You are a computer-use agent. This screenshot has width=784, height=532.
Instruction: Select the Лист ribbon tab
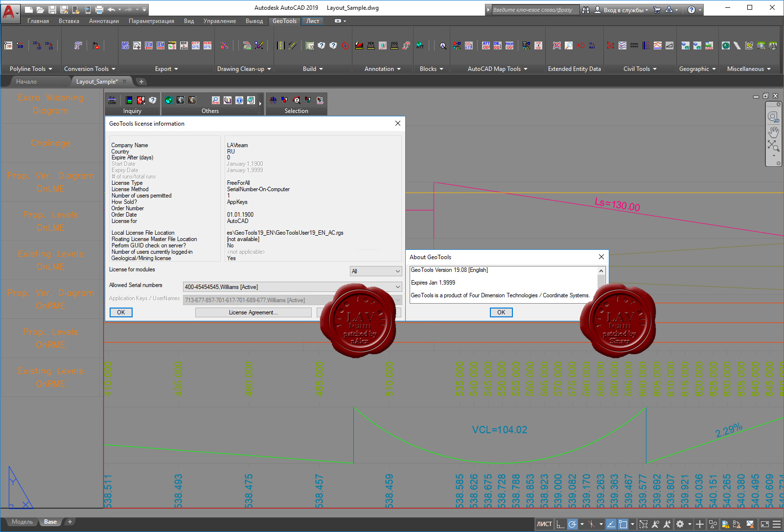(x=313, y=21)
